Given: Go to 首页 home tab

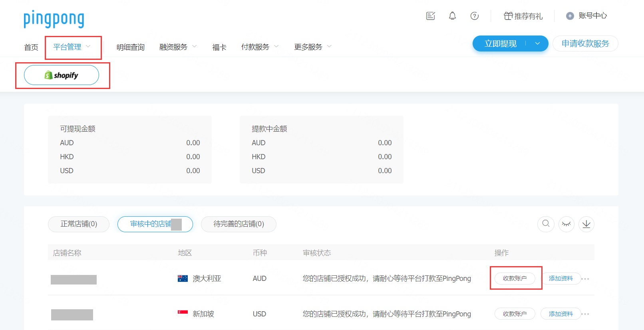Looking at the screenshot, I should point(31,47).
